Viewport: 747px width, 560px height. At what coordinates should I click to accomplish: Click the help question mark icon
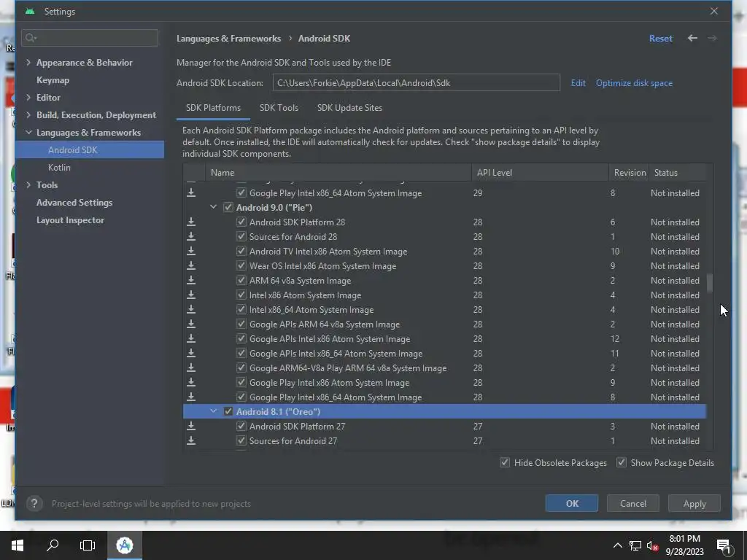coord(34,503)
